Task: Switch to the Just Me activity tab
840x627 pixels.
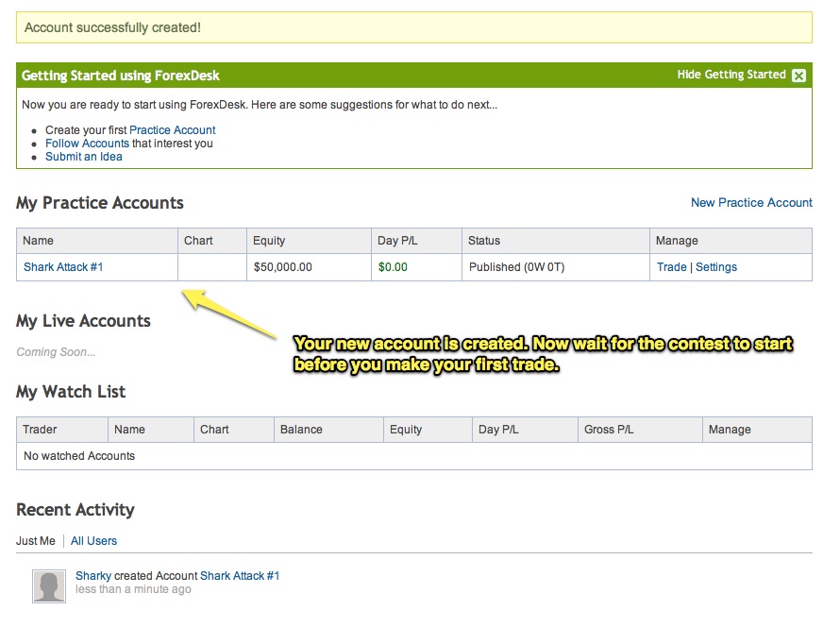Action: [x=35, y=541]
